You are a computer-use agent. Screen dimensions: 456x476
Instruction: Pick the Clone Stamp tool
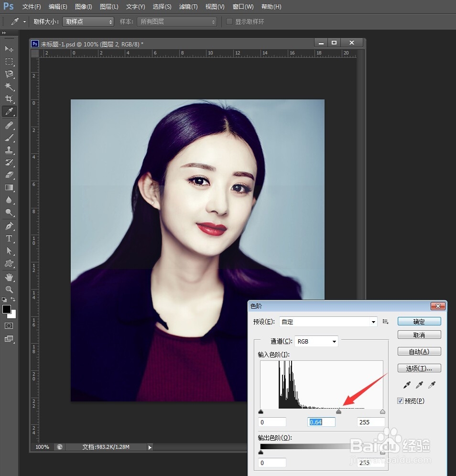(x=10, y=150)
